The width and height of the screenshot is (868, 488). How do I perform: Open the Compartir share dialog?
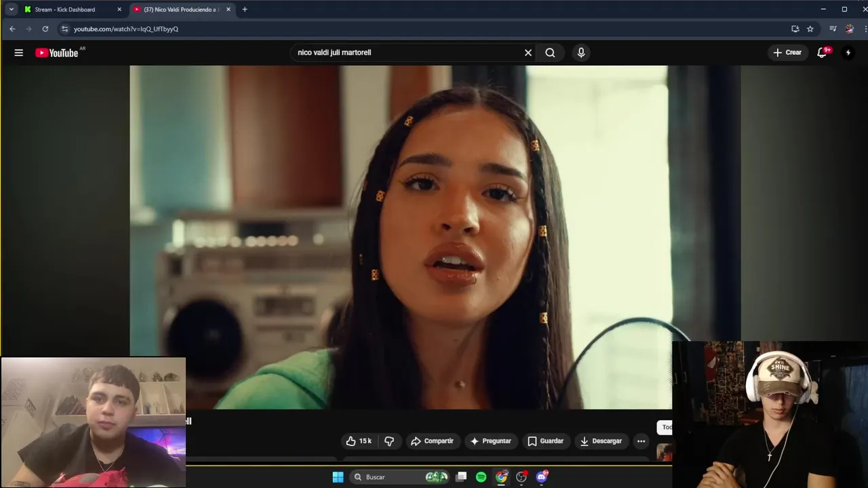point(432,441)
